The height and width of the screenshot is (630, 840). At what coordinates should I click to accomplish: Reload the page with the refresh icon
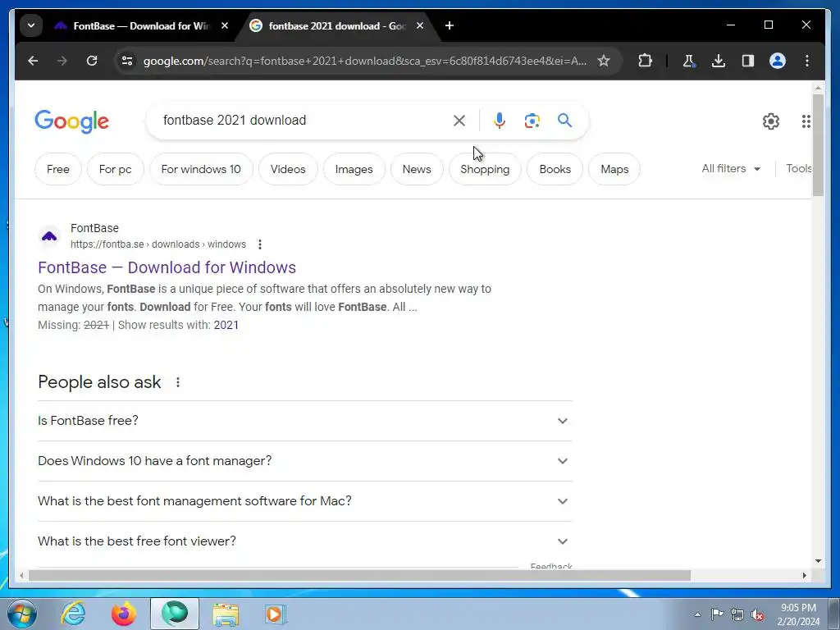pos(92,61)
